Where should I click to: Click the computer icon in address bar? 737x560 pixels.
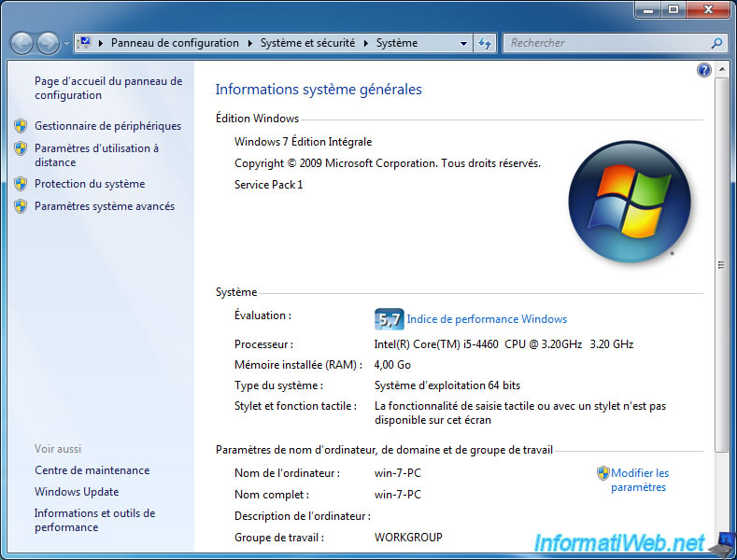85,43
